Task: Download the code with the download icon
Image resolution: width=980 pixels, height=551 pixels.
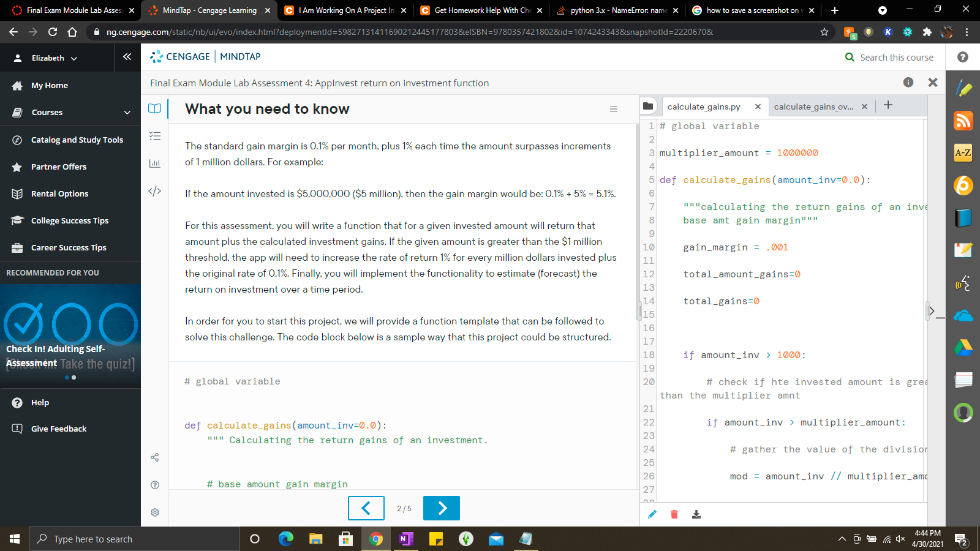Action: click(696, 514)
